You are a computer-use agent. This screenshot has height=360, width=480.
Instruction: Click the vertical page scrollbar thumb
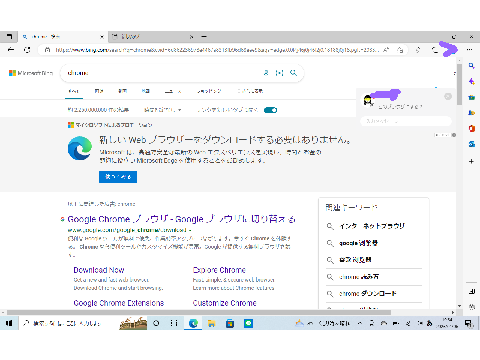coord(459,84)
